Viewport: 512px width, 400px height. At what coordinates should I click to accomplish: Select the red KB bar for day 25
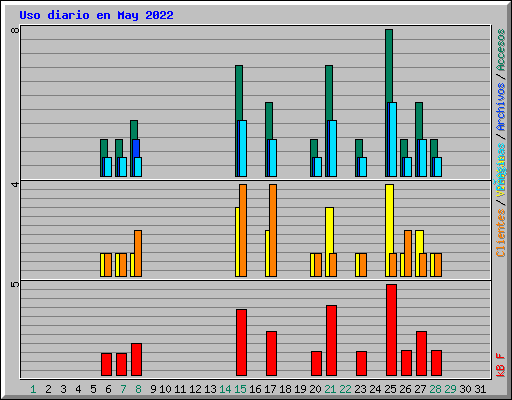coord(391,330)
